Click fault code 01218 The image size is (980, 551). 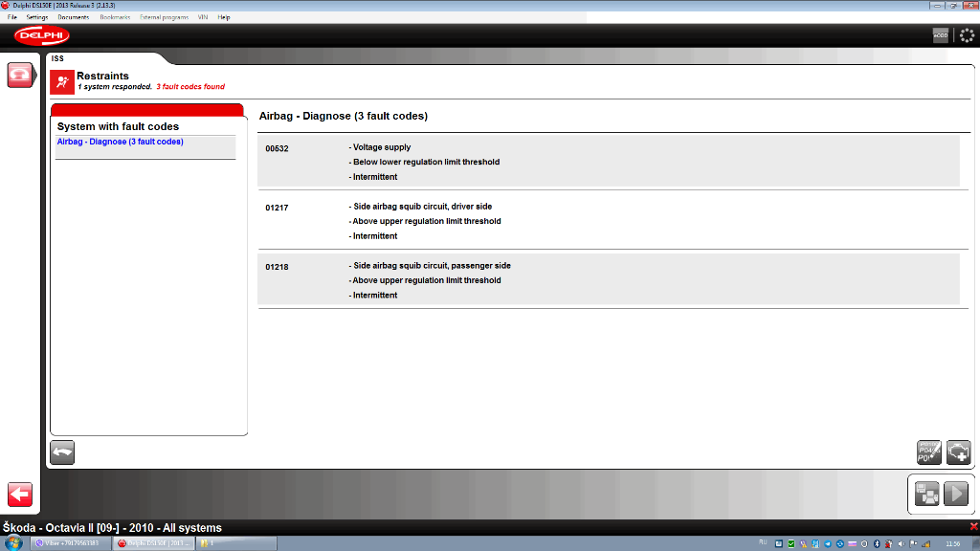tap(277, 268)
